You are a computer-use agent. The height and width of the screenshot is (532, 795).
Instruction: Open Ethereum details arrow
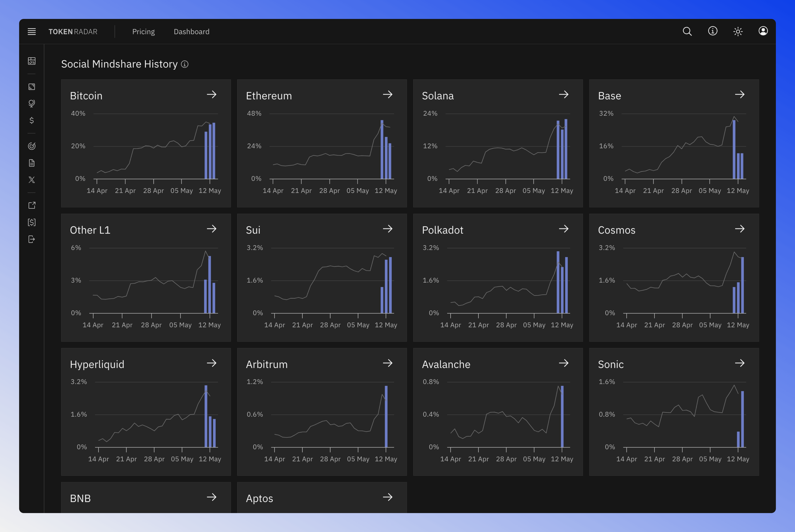click(x=388, y=95)
